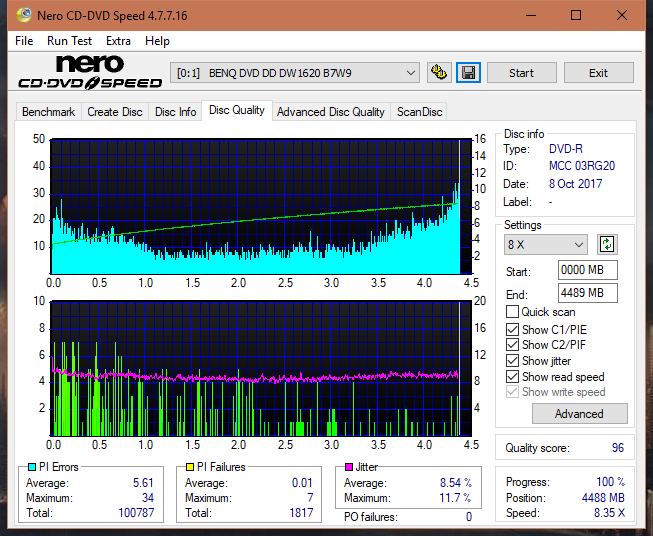Switch to the Benchmark tab

coord(49,112)
